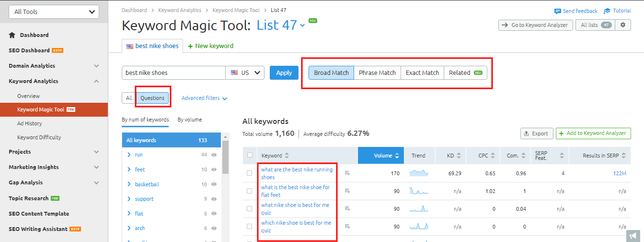Open the Tutorial link

[x=617, y=11]
